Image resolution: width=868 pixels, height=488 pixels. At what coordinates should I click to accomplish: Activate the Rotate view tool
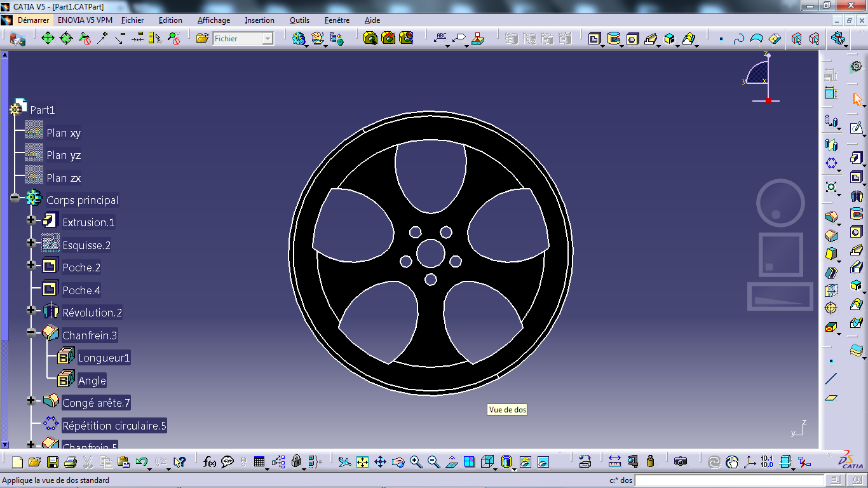click(x=398, y=462)
